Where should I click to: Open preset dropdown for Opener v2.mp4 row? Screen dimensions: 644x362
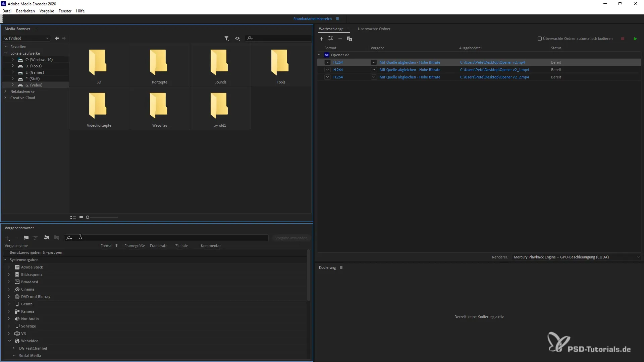374,62
